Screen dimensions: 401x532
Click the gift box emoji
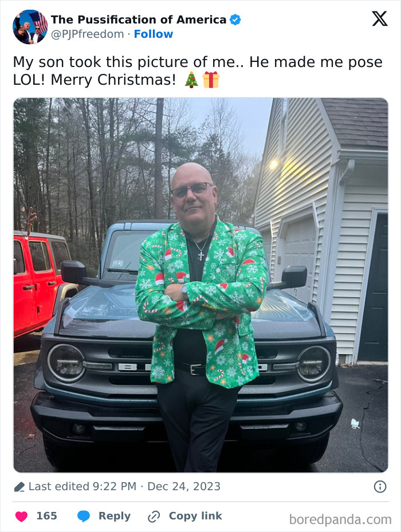click(x=210, y=80)
